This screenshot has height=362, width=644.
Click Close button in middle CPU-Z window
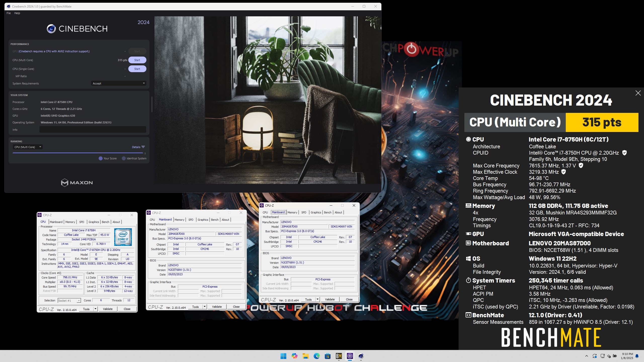pos(236,307)
